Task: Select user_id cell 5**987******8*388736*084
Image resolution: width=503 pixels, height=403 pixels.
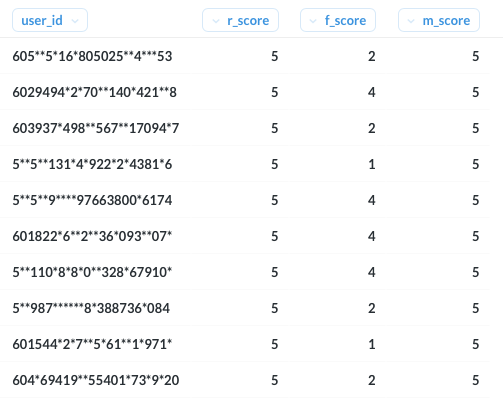Action: point(91,308)
